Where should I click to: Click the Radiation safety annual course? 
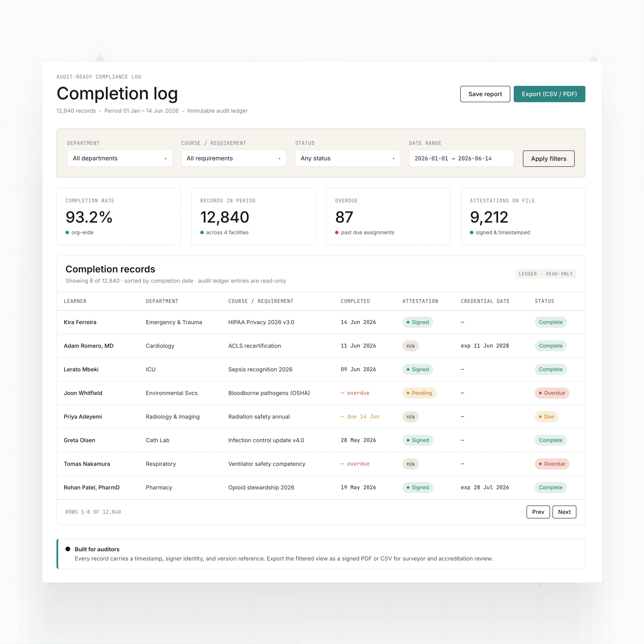pos(259,417)
